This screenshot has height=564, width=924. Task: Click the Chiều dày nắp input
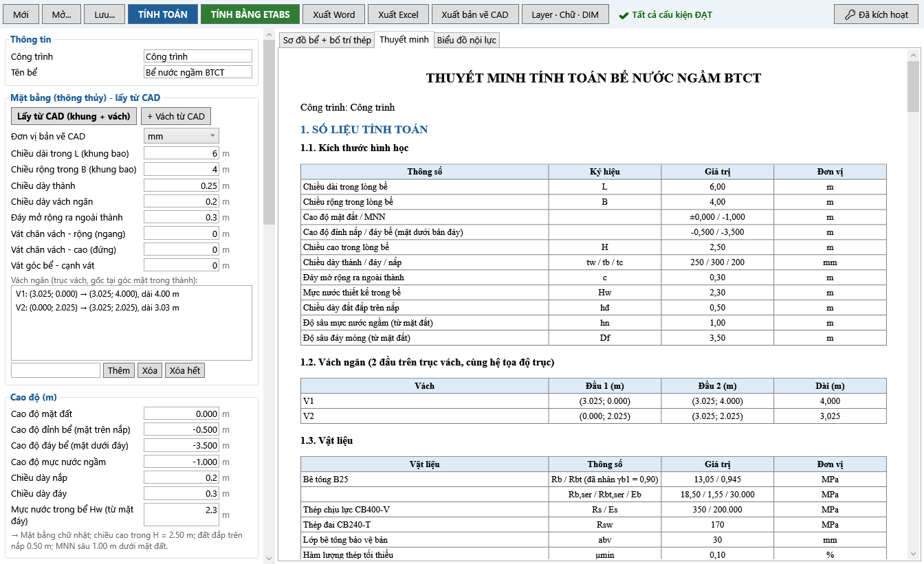click(181, 477)
